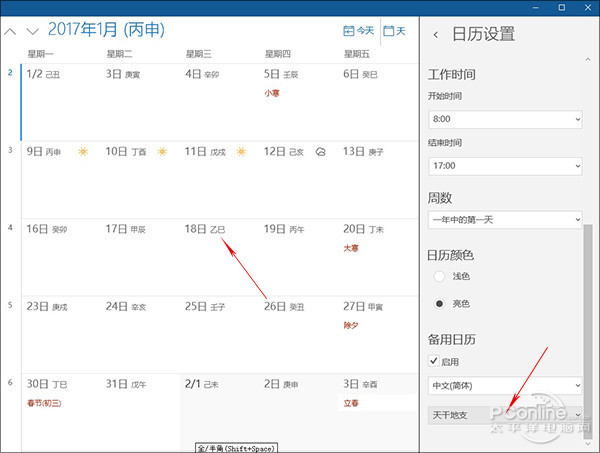
Task: Select the 5日 壬辰 day cell
Action: pos(299,102)
